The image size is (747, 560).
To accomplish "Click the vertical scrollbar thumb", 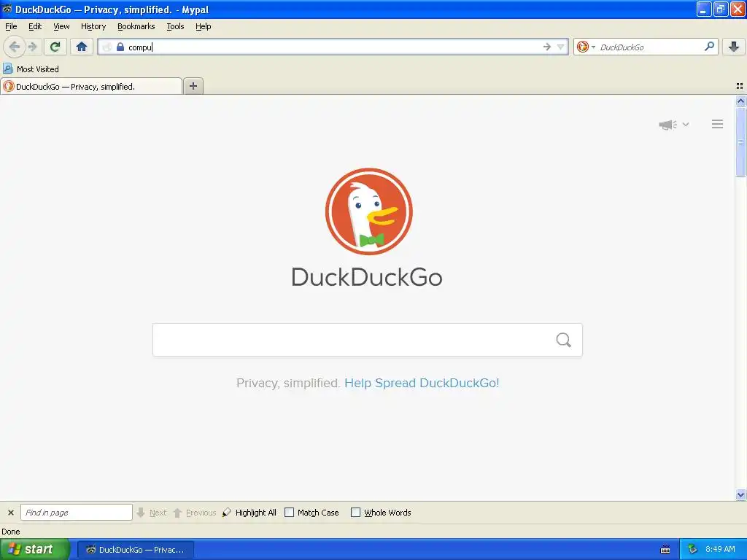I will (x=740, y=142).
